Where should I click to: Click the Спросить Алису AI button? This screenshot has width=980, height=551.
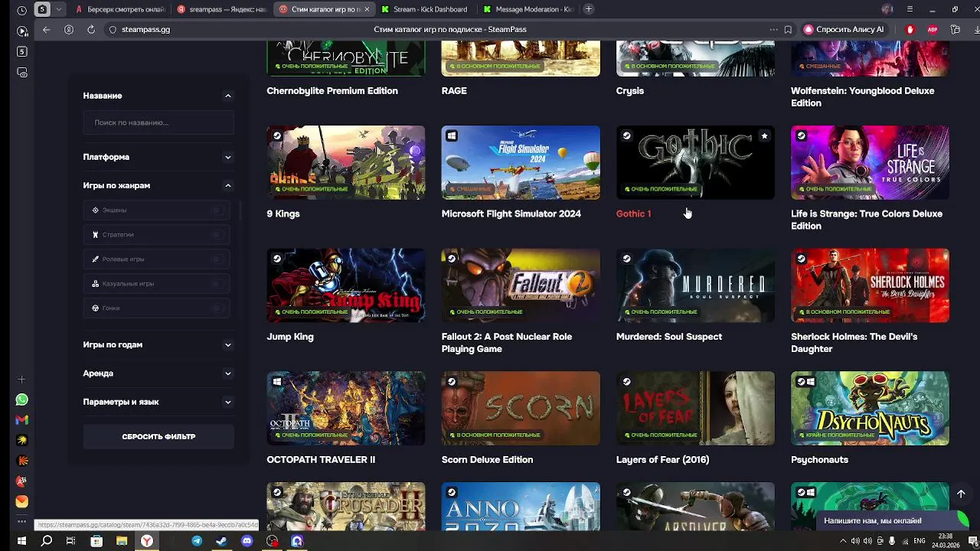pos(844,29)
